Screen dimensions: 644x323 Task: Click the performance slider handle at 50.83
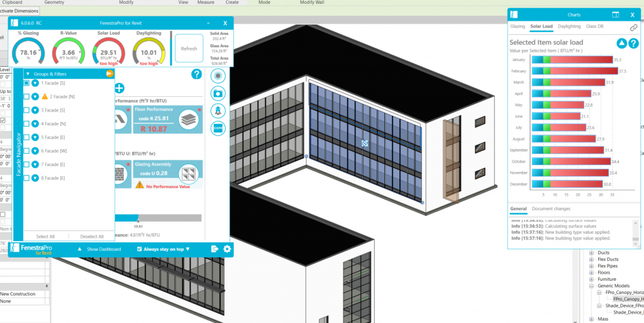pos(138,221)
